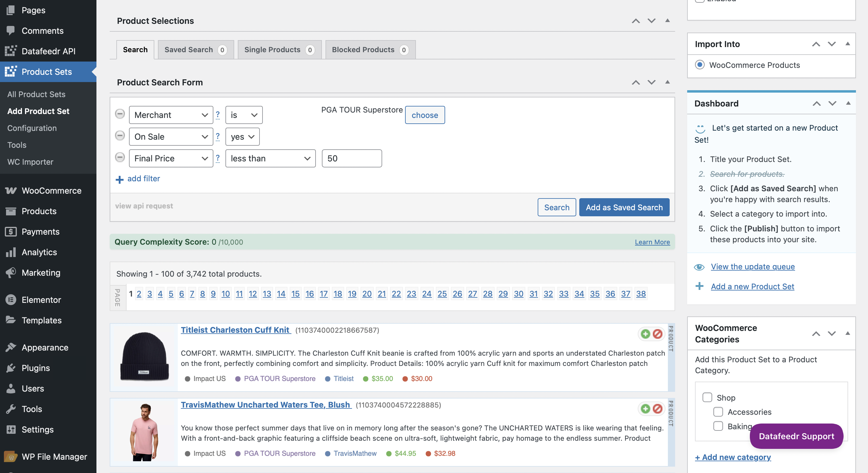Click the Titleist beanie product thumbnail
The image size is (868, 473).
coord(145,356)
